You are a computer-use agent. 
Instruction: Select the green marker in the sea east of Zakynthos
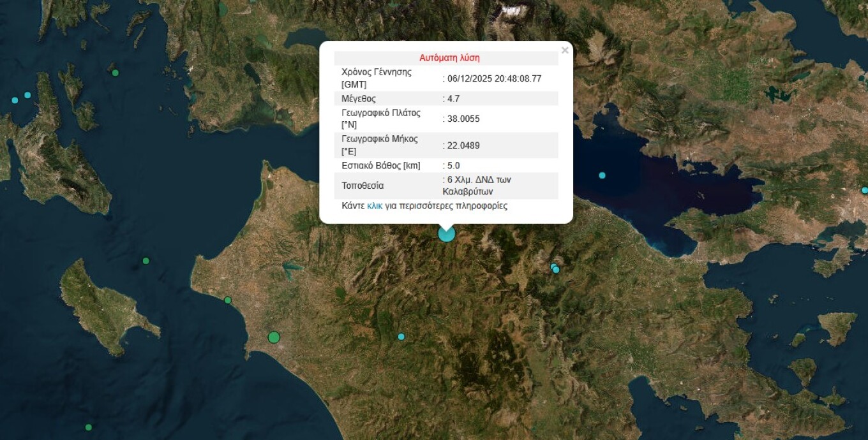tap(146, 261)
